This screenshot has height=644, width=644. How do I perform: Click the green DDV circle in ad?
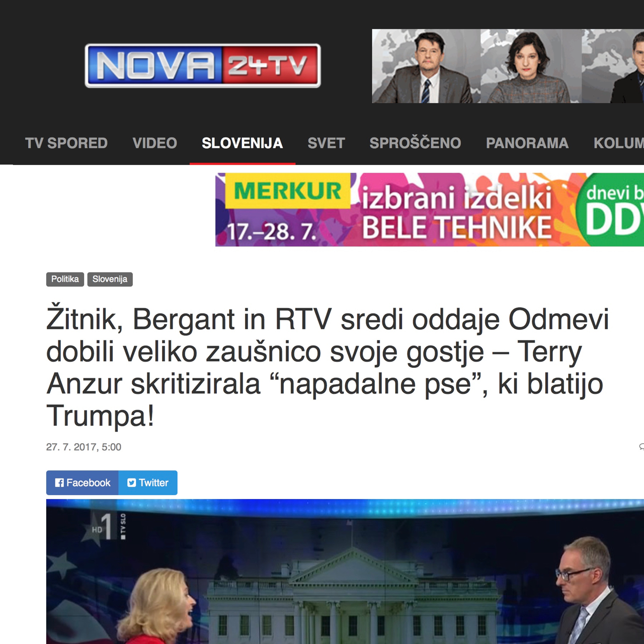(611, 210)
